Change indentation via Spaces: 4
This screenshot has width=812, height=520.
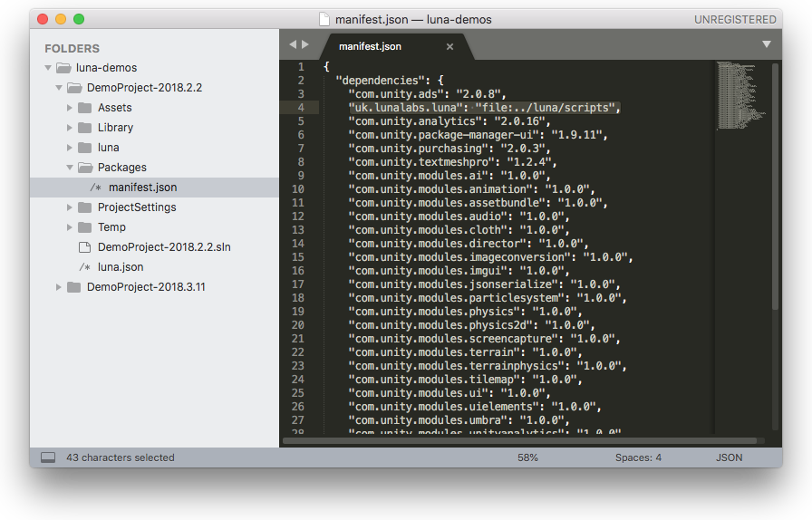(x=638, y=457)
